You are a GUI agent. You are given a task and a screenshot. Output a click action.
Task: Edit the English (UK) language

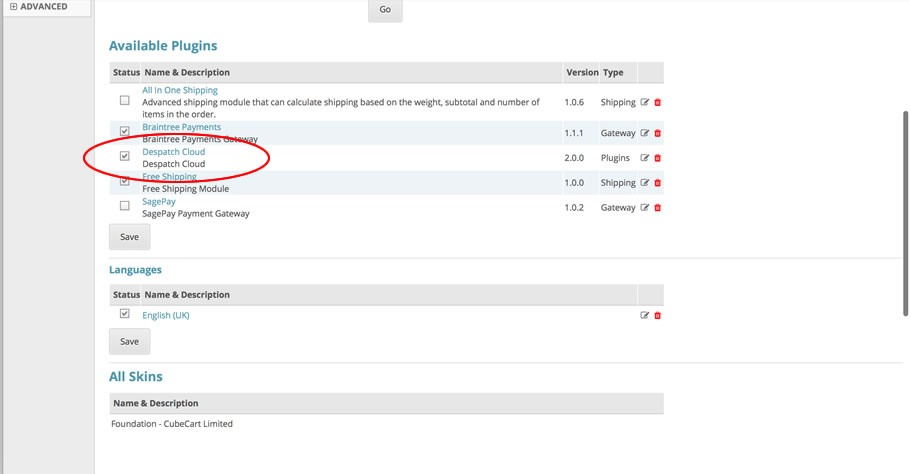pos(644,316)
